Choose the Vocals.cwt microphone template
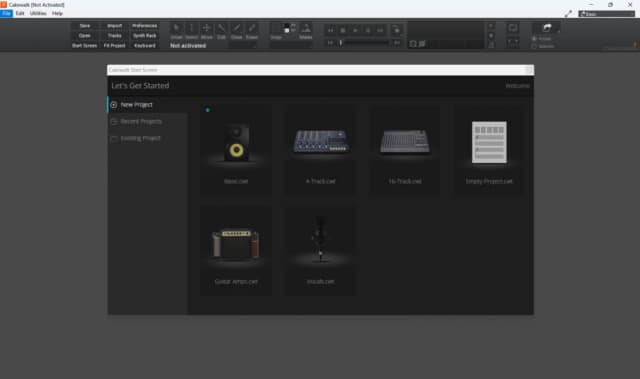Image resolution: width=640 pixels, height=379 pixels. tap(320, 250)
